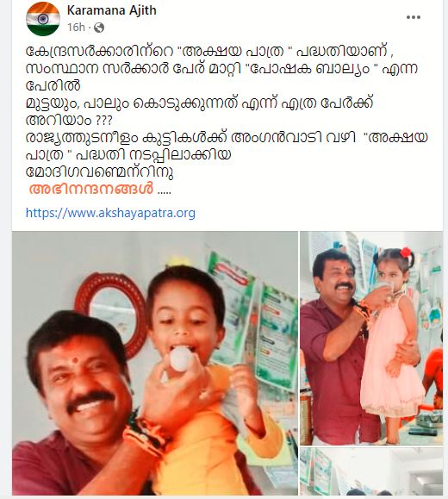Click the red flower in girl's hair

point(406,253)
